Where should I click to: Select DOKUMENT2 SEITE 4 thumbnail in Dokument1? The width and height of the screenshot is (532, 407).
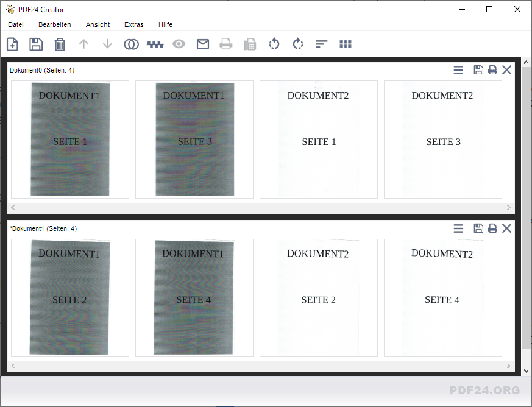pyautogui.click(x=442, y=297)
